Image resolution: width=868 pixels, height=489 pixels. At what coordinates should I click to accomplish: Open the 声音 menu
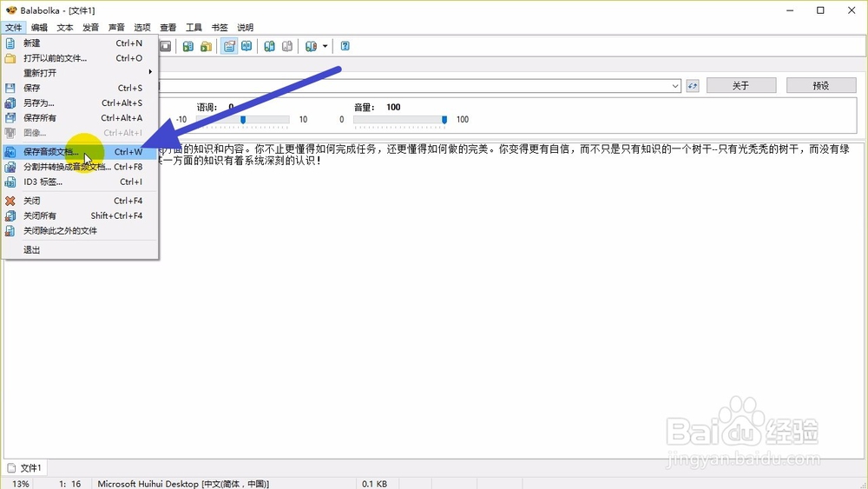point(116,27)
